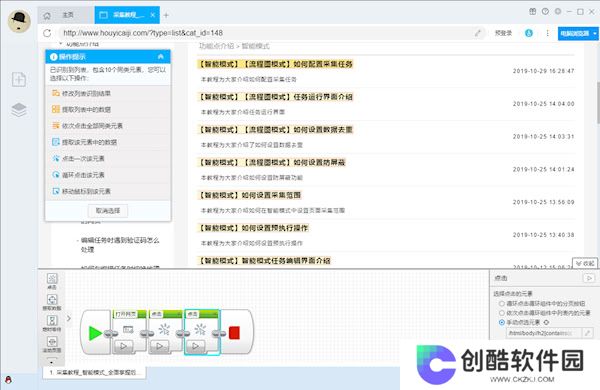Choose 移动鼠标到该元素 option

click(x=108, y=191)
